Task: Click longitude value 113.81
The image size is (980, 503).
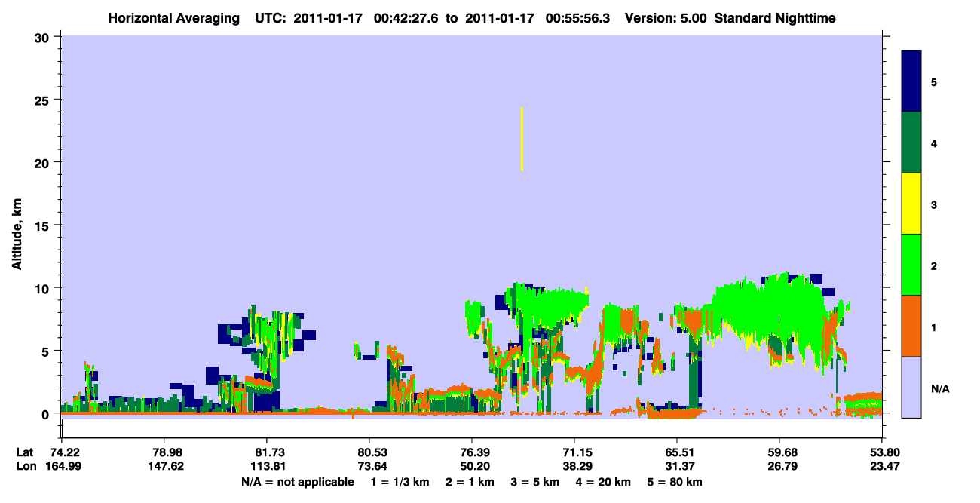Action: [x=267, y=466]
